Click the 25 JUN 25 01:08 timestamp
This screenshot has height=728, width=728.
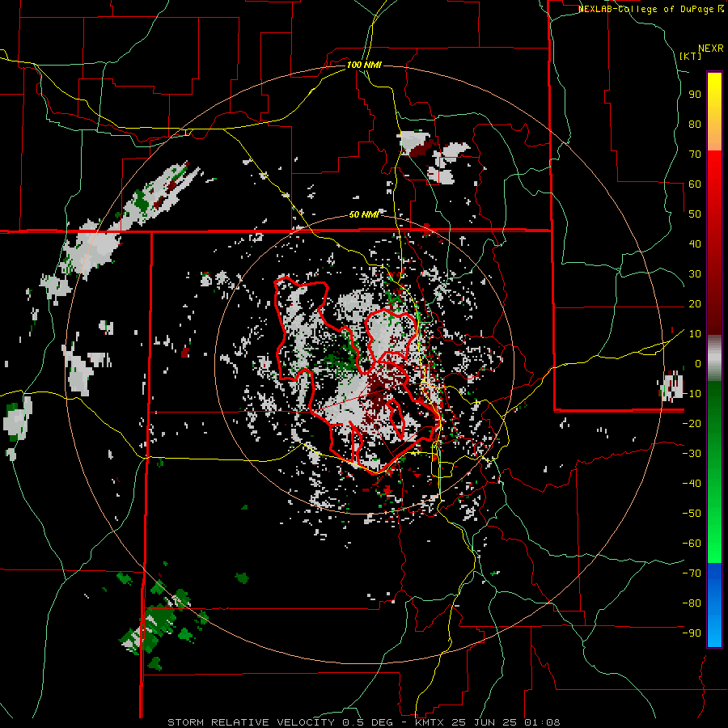click(x=506, y=722)
